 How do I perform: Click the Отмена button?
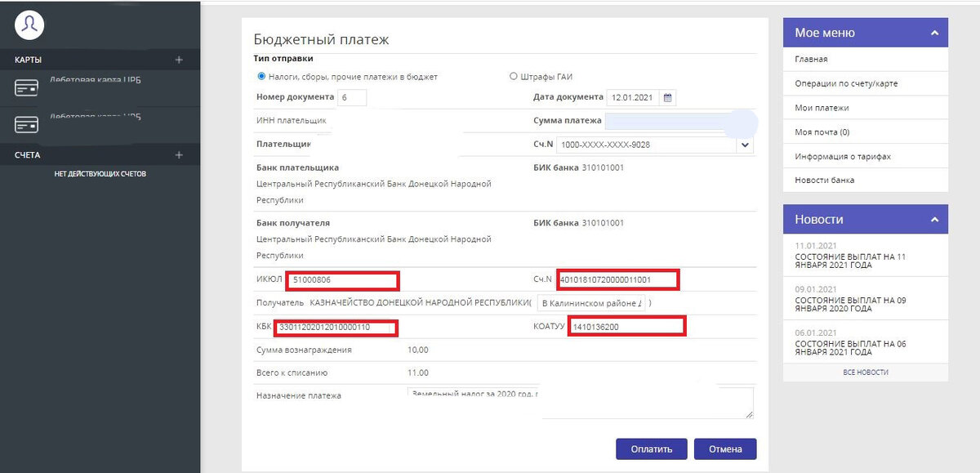tap(725, 448)
